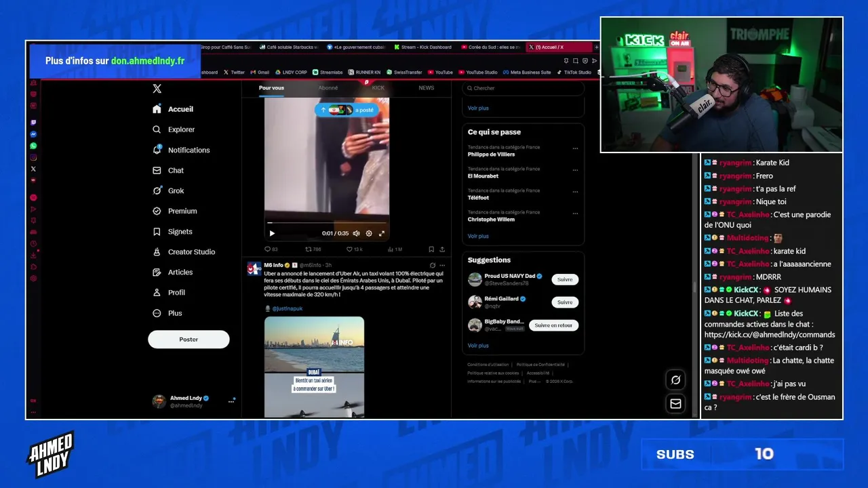The height and width of the screenshot is (488, 868).
Task: Open Creator Studio icon
Action: (157, 251)
